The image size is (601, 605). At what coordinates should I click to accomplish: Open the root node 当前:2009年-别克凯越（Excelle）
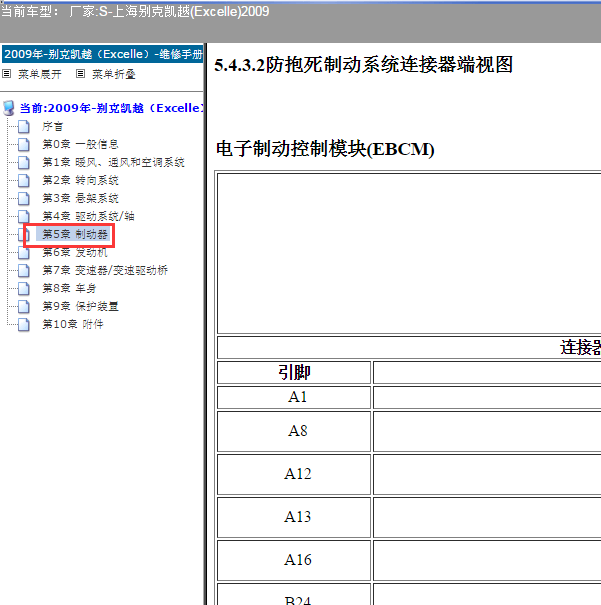tap(111, 108)
